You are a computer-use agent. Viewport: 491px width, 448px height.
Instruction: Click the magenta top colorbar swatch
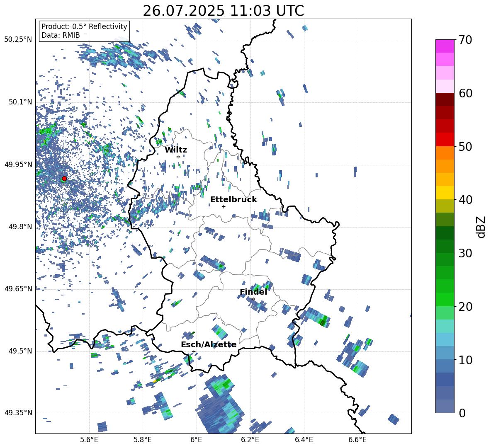[445, 46]
